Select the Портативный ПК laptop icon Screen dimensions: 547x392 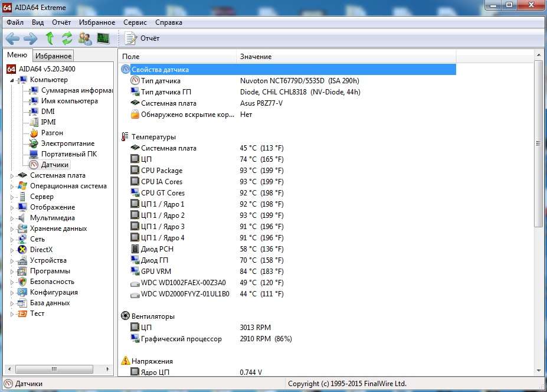click(x=34, y=154)
